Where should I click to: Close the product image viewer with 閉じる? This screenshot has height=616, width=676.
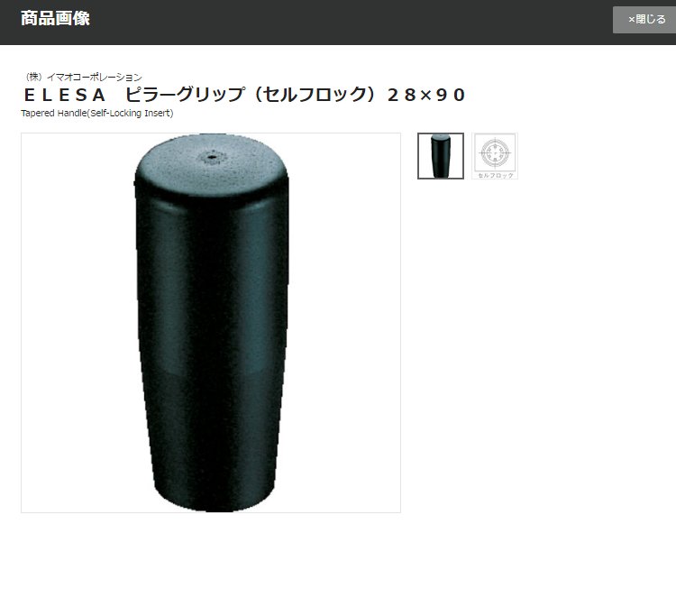(x=644, y=20)
